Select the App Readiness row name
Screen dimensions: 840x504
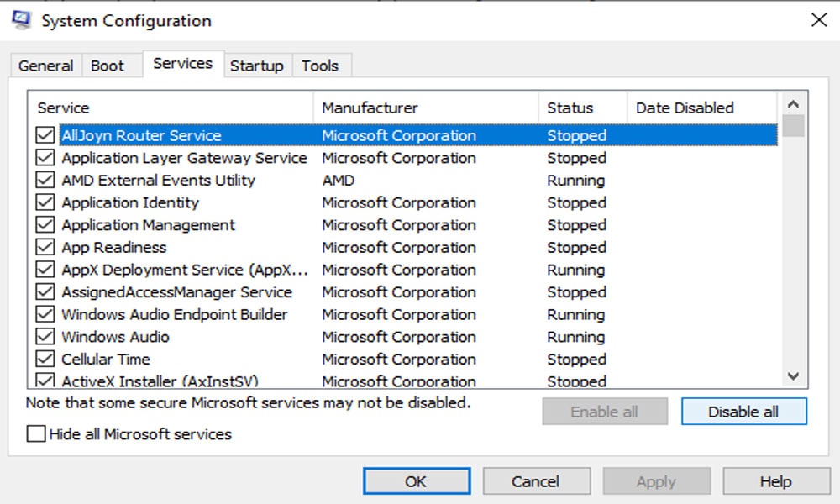[114, 248]
